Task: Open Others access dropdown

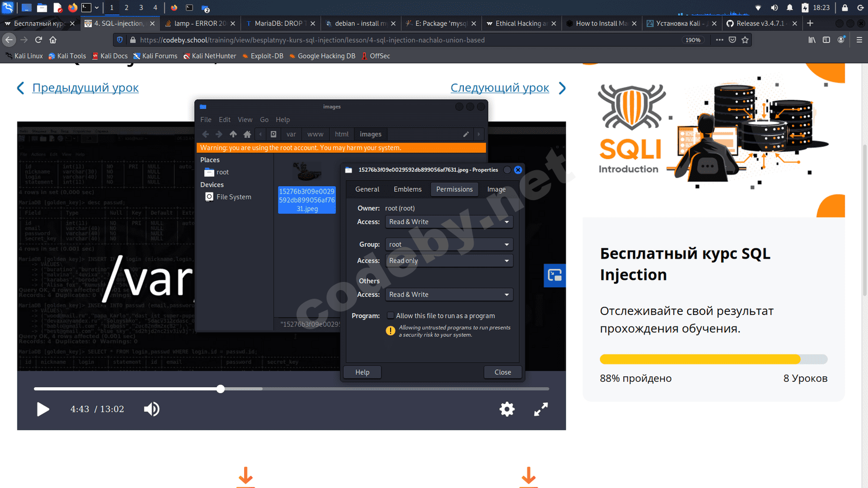Action: pyautogui.click(x=449, y=294)
